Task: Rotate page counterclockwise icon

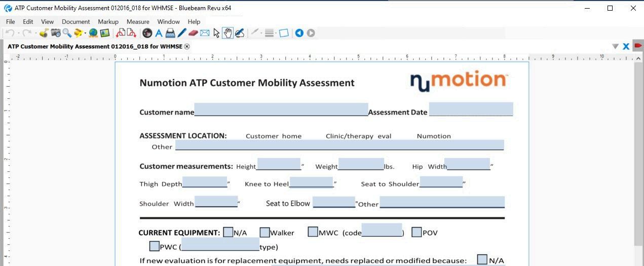Action: [x=121, y=33]
